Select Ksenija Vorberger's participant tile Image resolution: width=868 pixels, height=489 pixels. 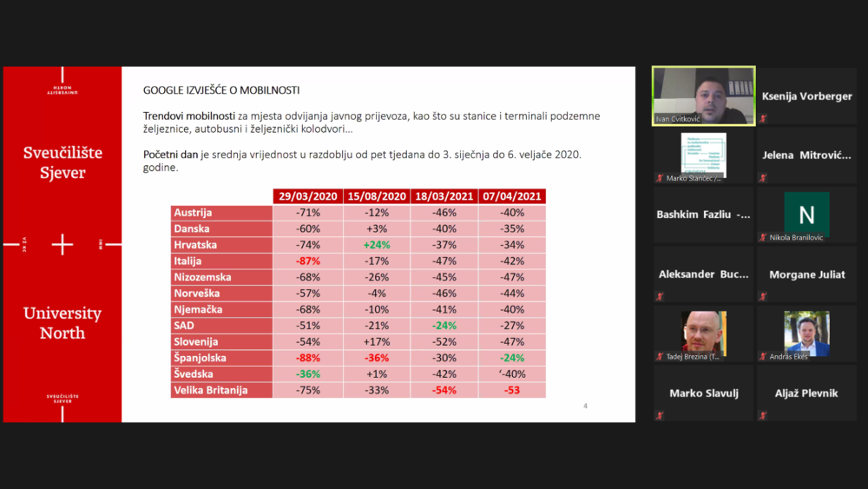pos(806,96)
